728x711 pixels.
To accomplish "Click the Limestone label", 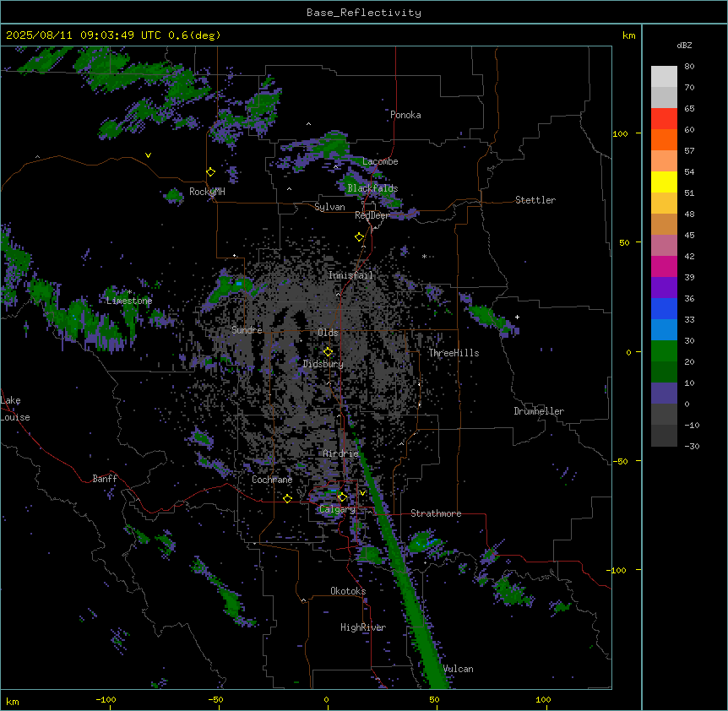I will coord(129,301).
